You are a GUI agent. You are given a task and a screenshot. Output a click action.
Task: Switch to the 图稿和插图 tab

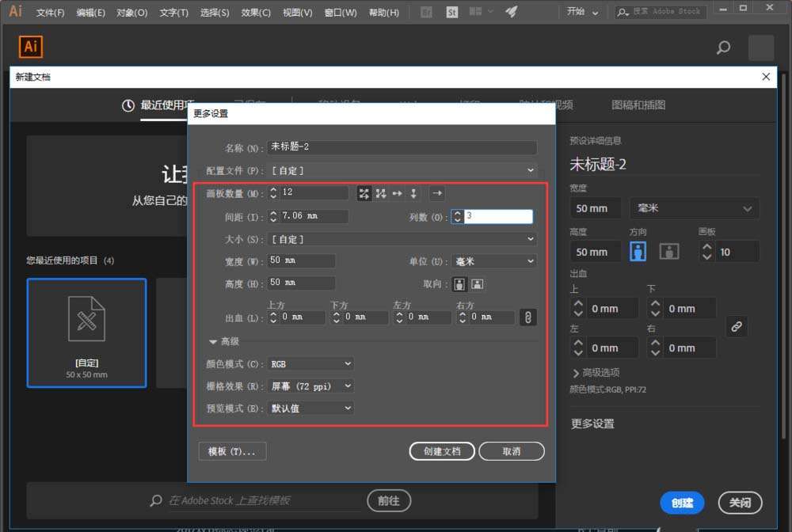[638, 105]
